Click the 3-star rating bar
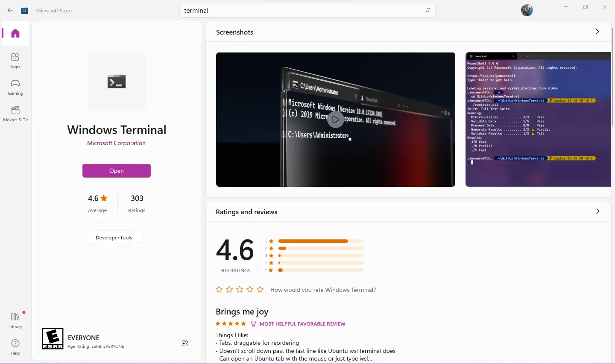Image resolution: width=615 pixels, height=364 pixels. tap(321, 256)
